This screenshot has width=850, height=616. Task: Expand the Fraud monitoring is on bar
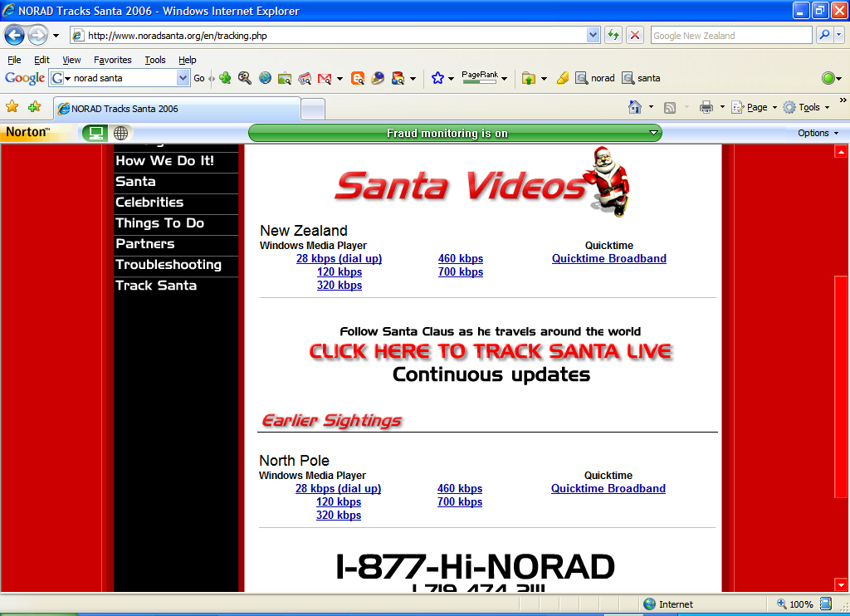pos(654,133)
